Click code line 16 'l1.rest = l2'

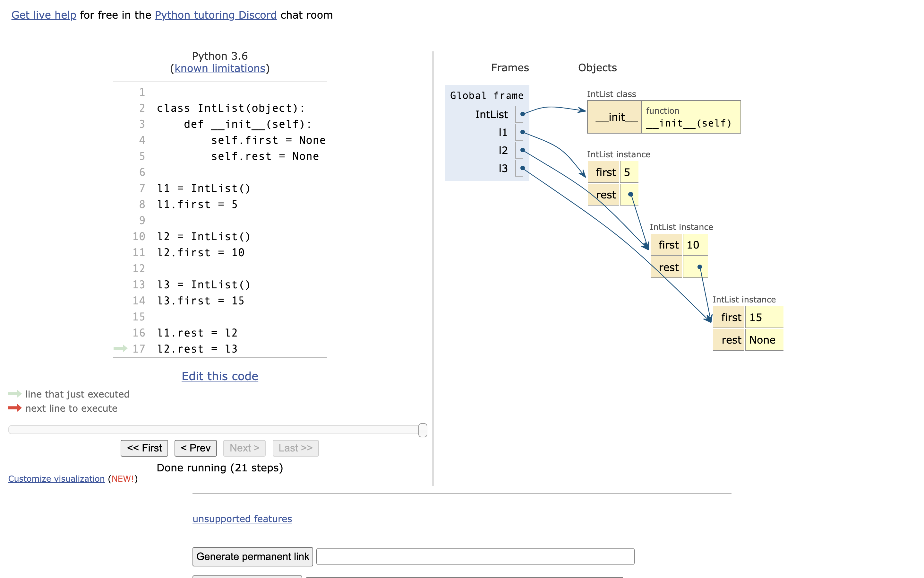click(197, 333)
